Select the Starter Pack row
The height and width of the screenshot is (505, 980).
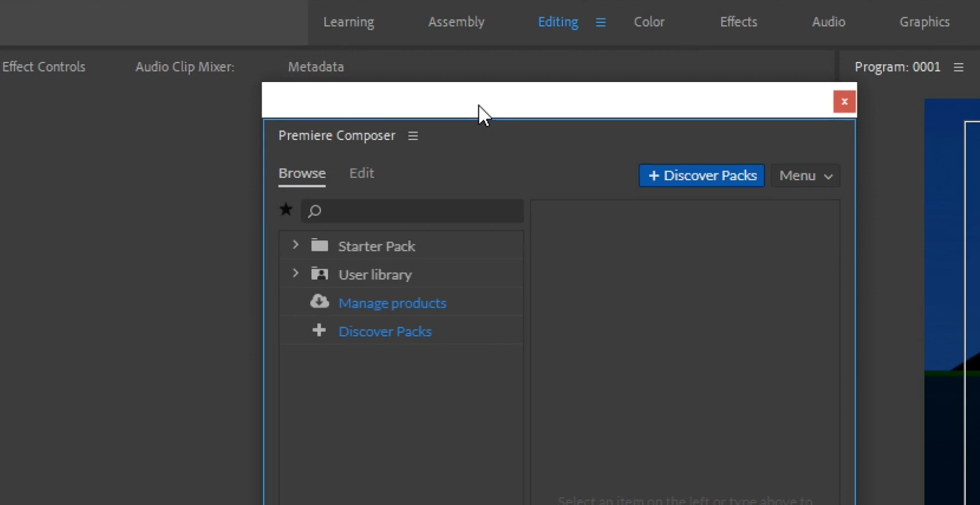pos(401,246)
